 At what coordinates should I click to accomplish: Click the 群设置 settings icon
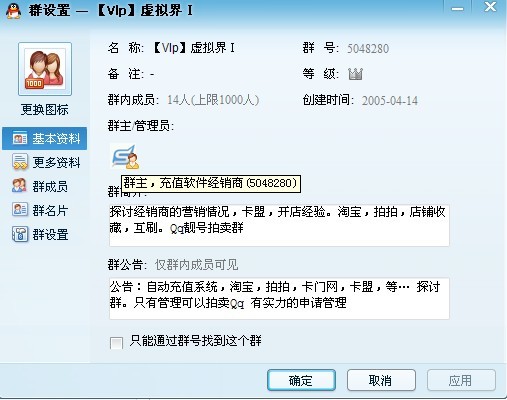click(20, 234)
